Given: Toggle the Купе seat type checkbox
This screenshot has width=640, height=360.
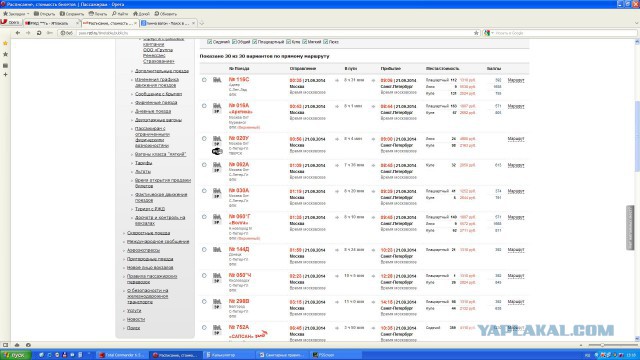Looking at the screenshot, I should 289,42.
